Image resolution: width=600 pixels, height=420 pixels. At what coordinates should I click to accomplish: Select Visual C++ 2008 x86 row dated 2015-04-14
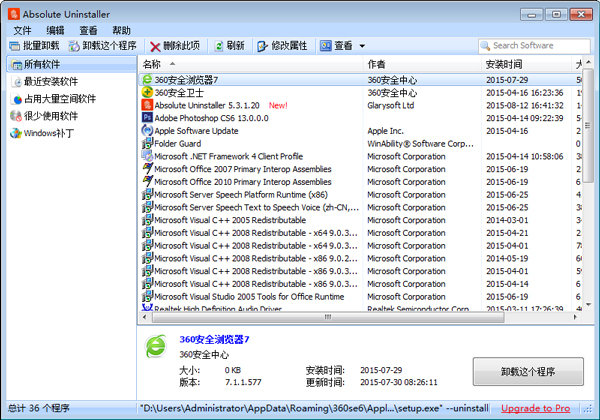[x=360, y=284]
